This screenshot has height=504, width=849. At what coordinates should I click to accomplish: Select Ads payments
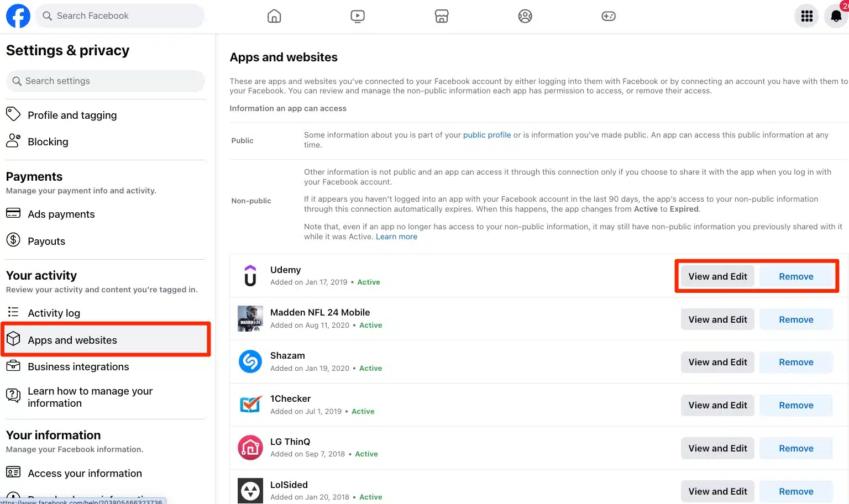(61, 214)
